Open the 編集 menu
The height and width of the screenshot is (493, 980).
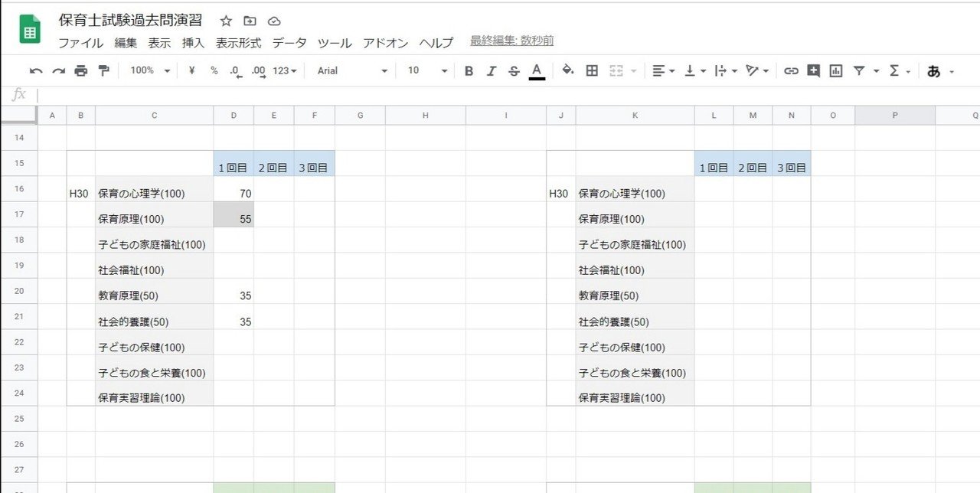click(x=126, y=43)
